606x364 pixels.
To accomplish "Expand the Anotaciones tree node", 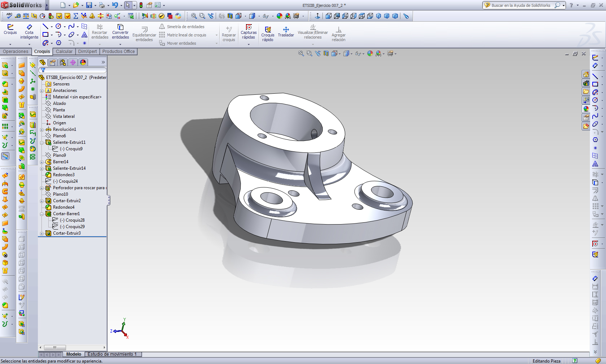I will (42, 91).
